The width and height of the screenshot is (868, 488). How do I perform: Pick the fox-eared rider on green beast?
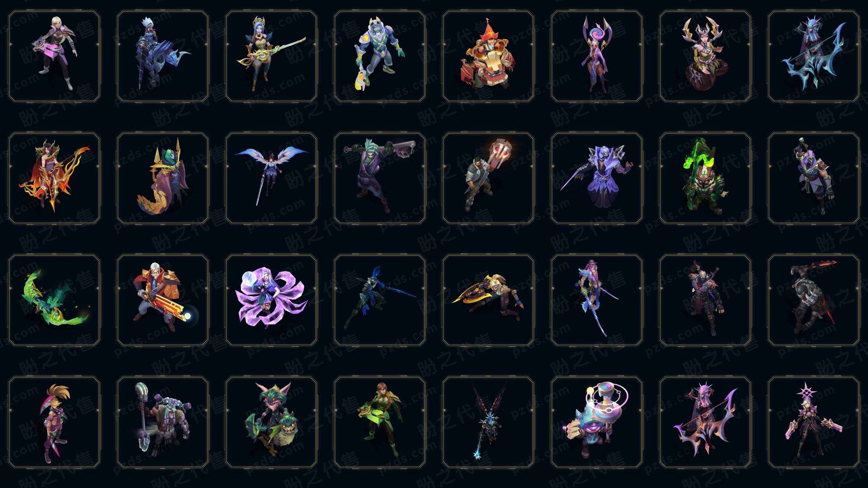pos(271,422)
